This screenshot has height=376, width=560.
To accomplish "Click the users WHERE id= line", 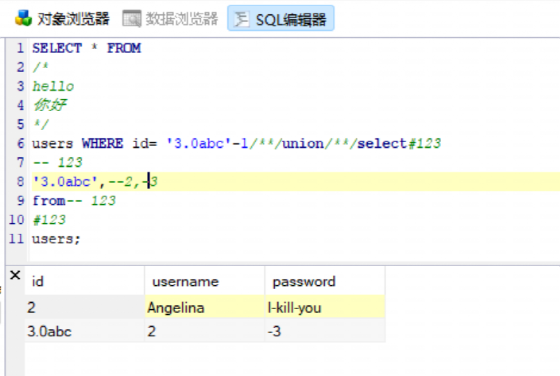I will (x=236, y=144).
